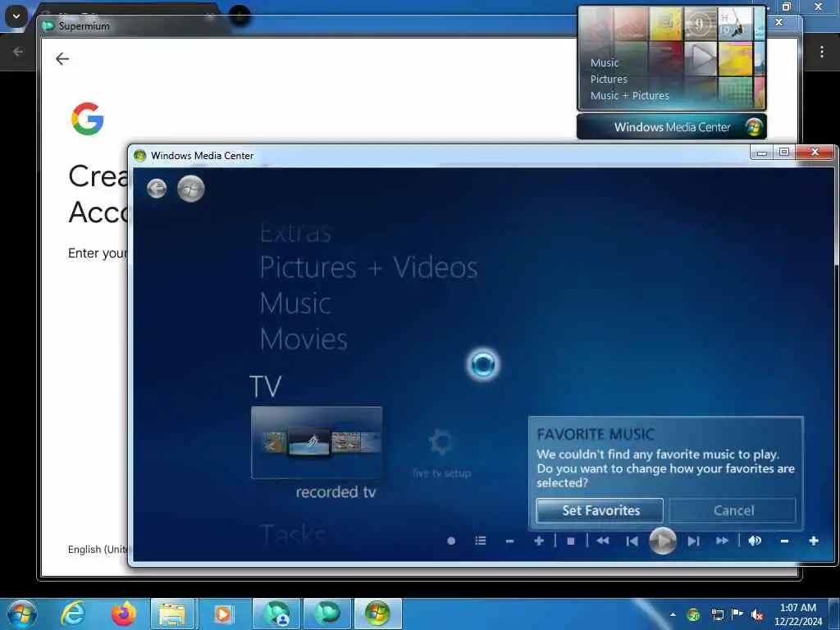Click browser back arrow in Supermium toolbar
Image resolution: width=840 pixels, height=630 pixels.
18,52
